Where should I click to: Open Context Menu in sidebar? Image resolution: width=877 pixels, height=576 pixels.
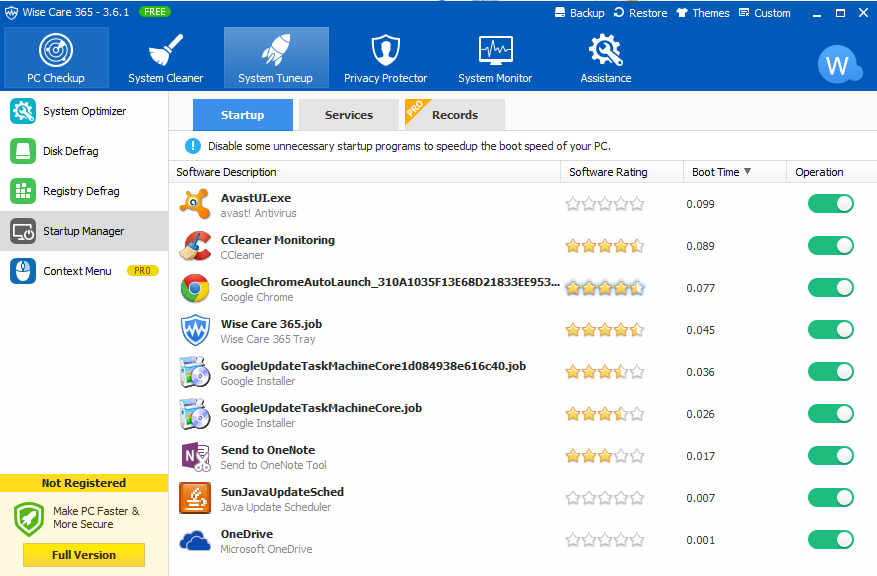(x=84, y=271)
